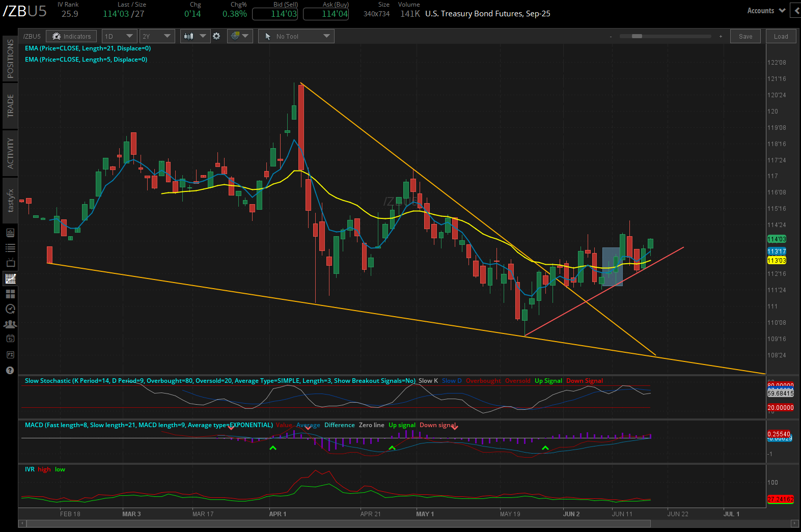Click the zoom in plus control

[x=721, y=36]
